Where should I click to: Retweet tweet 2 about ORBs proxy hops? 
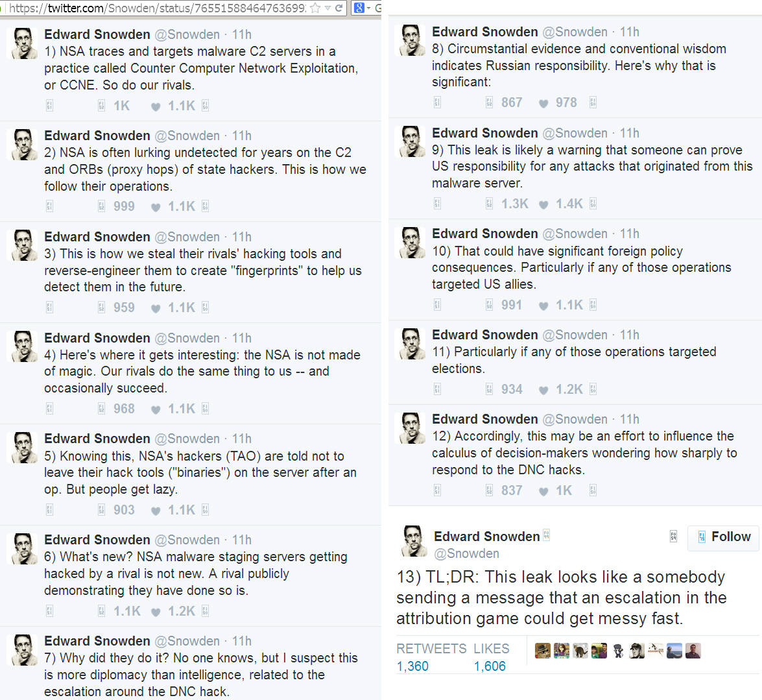click(101, 206)
